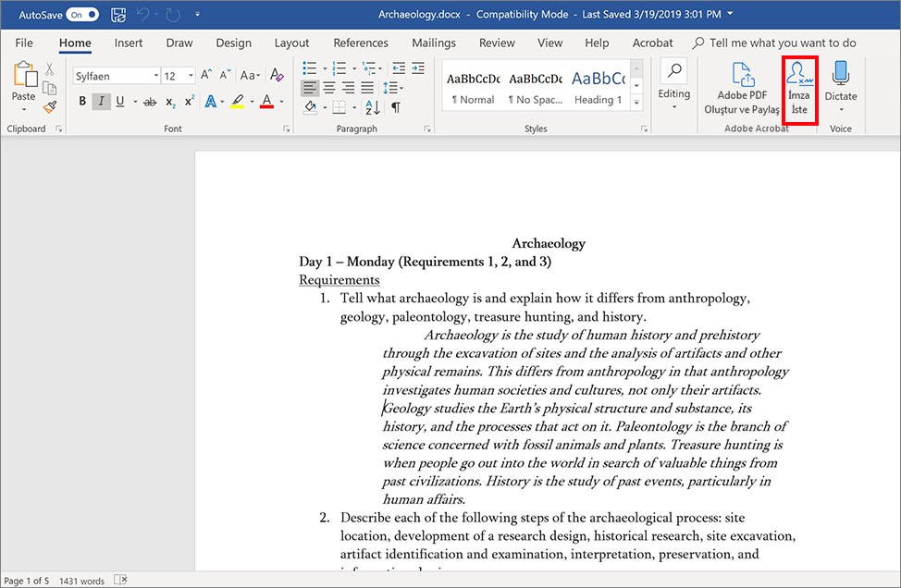The height and width of the screenshot is (588, 901).
Task: Click the Cut scissors icon
Action: point(50,69)
